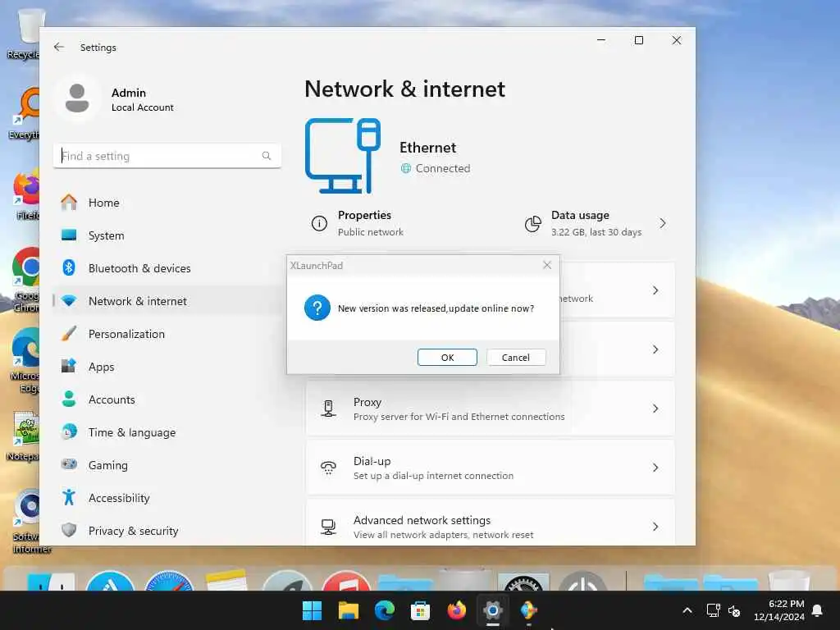
Task: Launch Microsoft Edge from the taskbar
Action: click(x=384, y=610)
